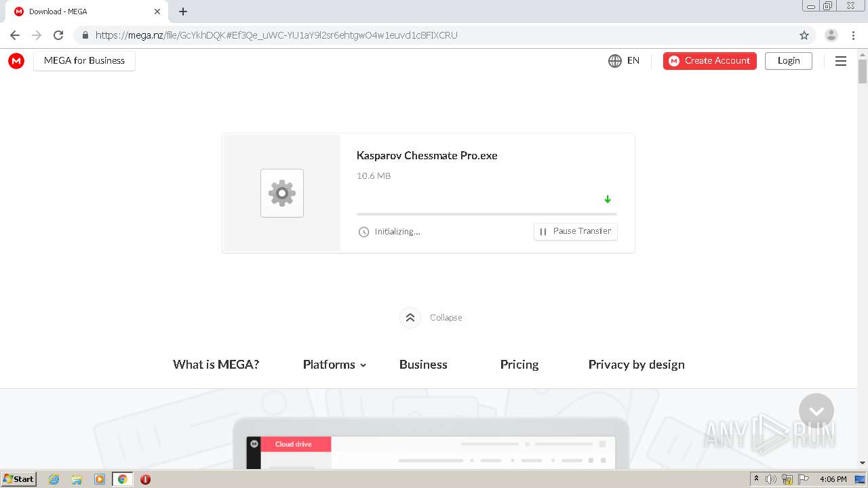
Task: Open network tray icon
Action: pos(787,479)
